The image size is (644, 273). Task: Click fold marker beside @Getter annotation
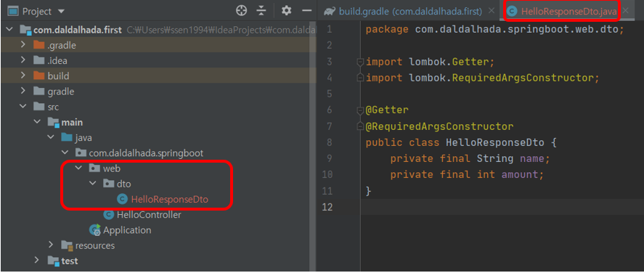click(360, 110)
